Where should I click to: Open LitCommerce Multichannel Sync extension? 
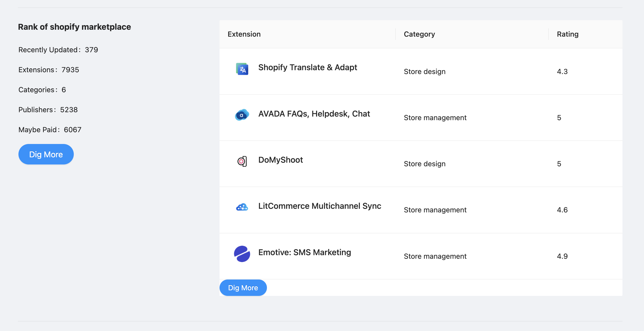tap(320, 206)
